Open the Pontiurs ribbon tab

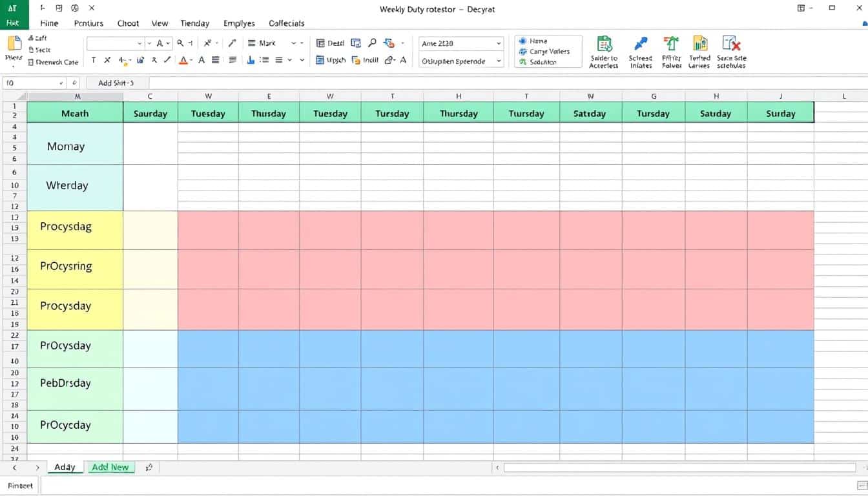point(88,23)
